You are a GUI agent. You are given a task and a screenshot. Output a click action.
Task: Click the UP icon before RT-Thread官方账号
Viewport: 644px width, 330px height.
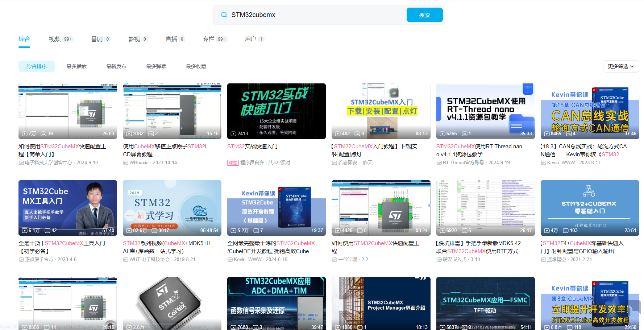coord(439,163)
